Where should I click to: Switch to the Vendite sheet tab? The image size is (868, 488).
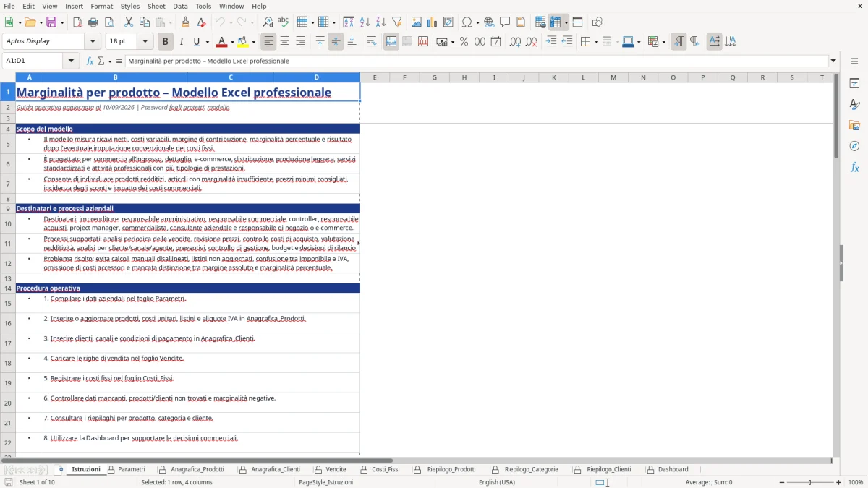[x=336, y=470]
